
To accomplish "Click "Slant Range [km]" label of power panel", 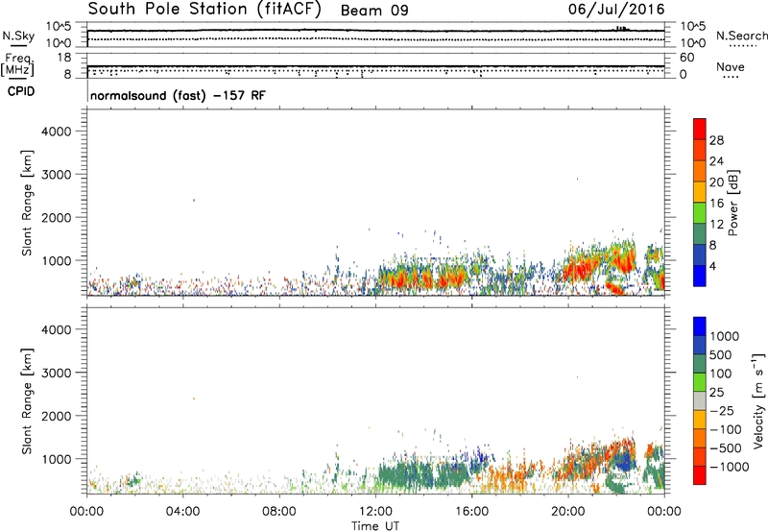I will [x=27, y=203].
